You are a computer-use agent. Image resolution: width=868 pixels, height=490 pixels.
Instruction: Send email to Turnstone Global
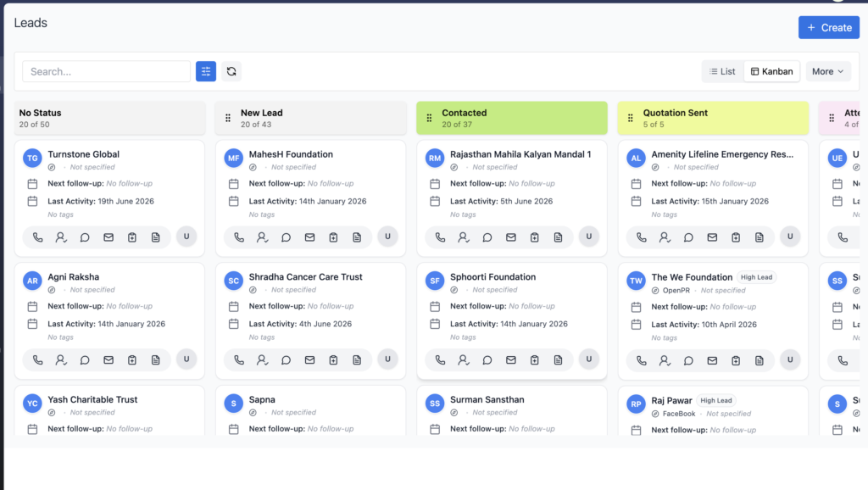(108, 237)
